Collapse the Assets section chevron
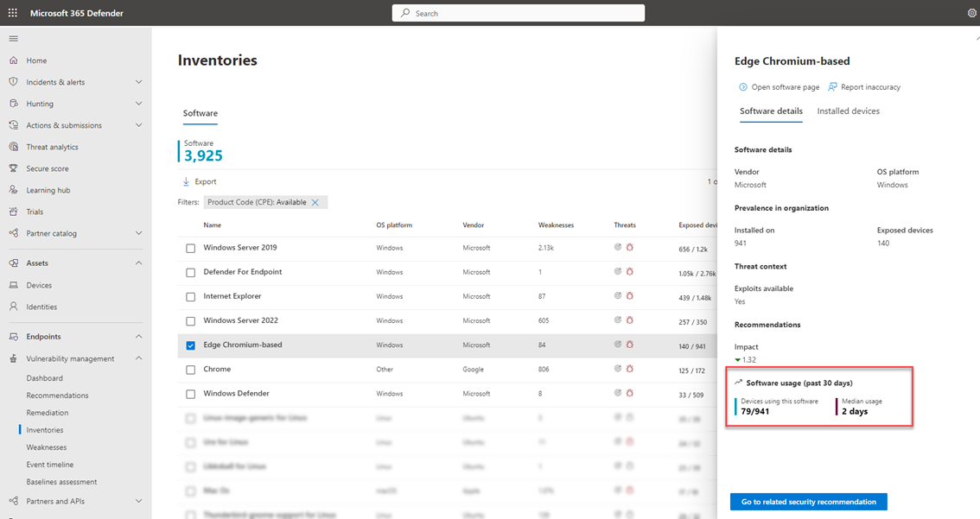Image resolution: width=980 pixels, height=519 pixels. [139, 263]
